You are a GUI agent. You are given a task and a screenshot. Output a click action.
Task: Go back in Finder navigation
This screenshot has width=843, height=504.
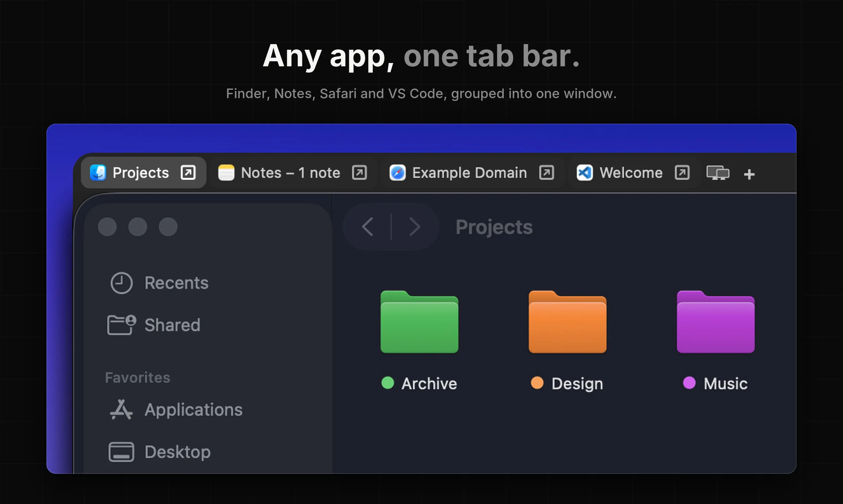pyautogui.click(x=367, y=227)
